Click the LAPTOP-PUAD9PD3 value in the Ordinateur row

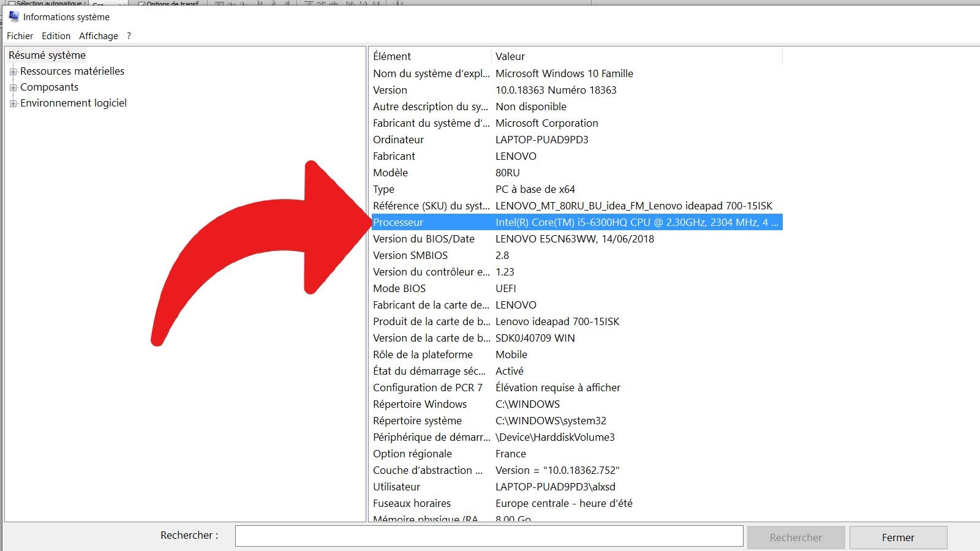541,140
